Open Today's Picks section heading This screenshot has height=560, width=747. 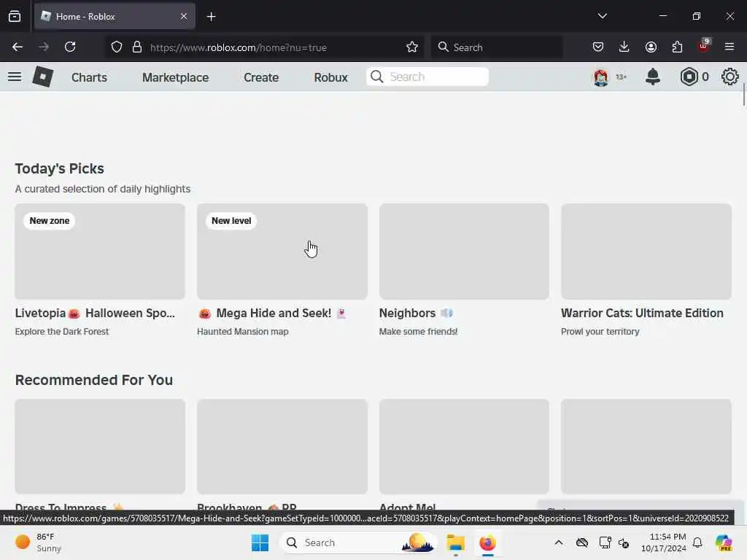pyautogui.click(x=60, y=168)
